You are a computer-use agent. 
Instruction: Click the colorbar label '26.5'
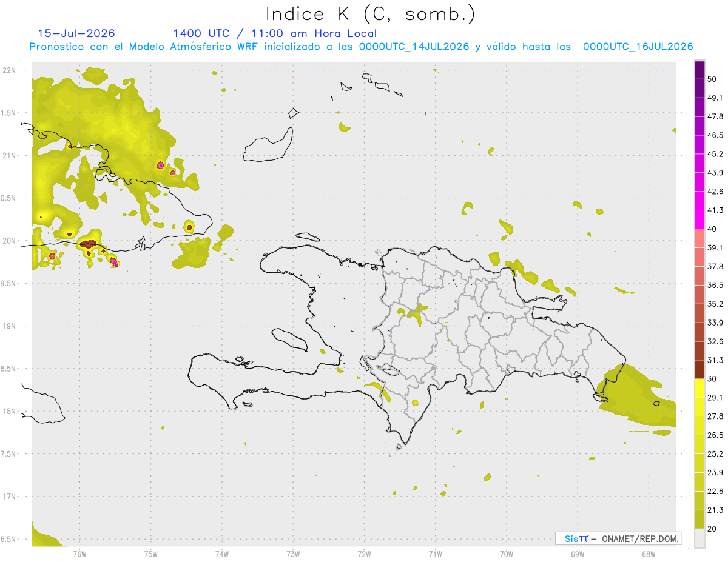click(x=715, y=435)
